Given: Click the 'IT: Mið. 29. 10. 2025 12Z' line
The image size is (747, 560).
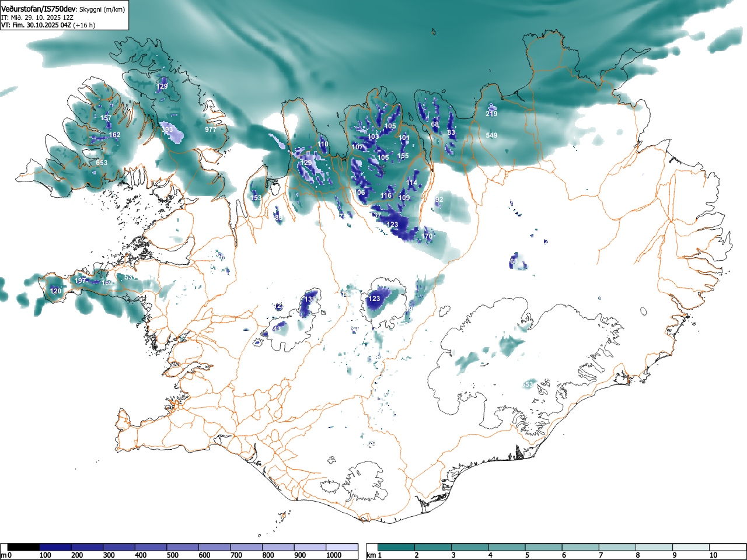Looking at the screenshot, I should tap(37, 17).
